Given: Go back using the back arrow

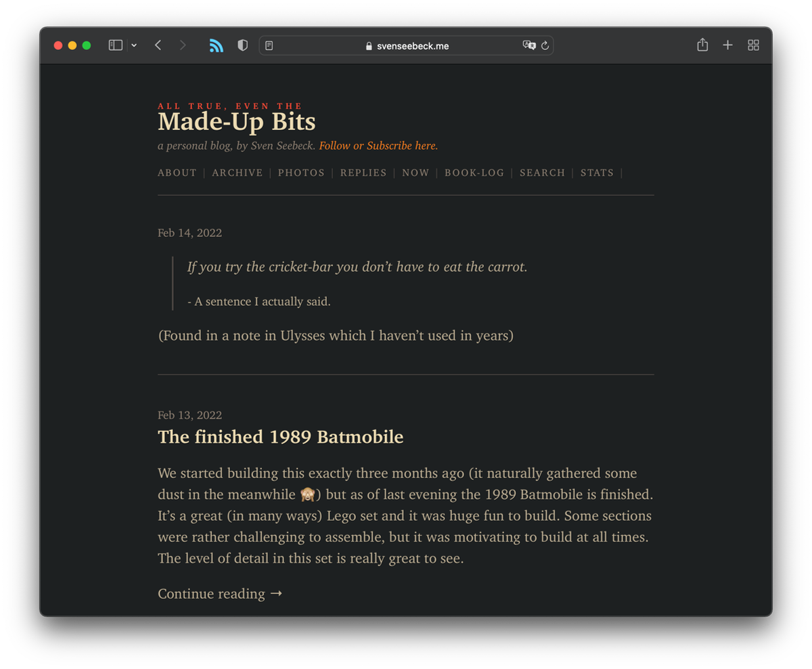Looking at the screenshot, I should 158,45.
